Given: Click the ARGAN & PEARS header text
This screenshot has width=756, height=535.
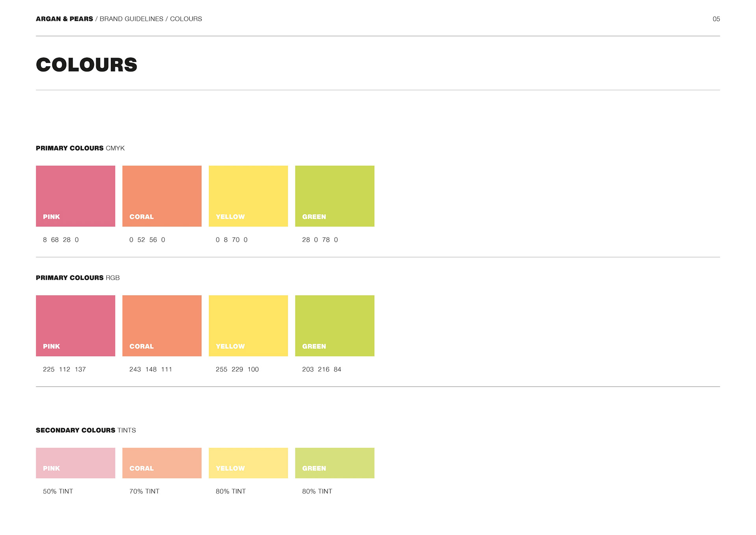Looking at the screenshot, I should (65, 19).
